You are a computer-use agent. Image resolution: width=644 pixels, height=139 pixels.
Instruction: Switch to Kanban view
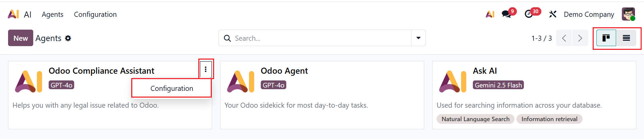(606, 38)
